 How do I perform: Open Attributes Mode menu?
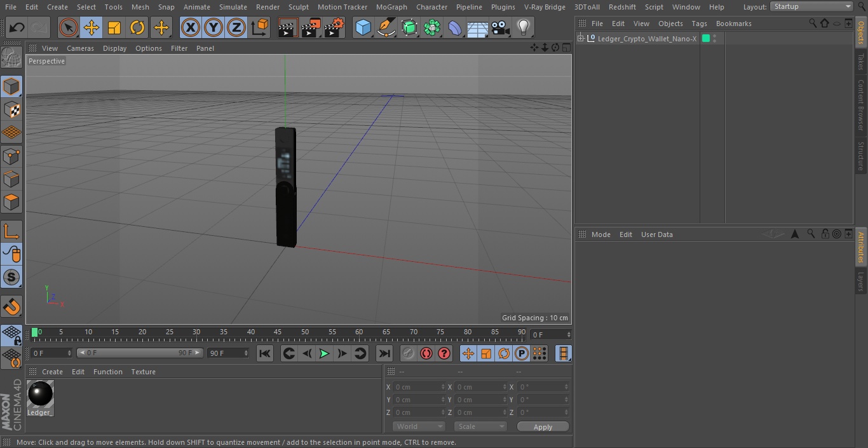pos(600,234)
